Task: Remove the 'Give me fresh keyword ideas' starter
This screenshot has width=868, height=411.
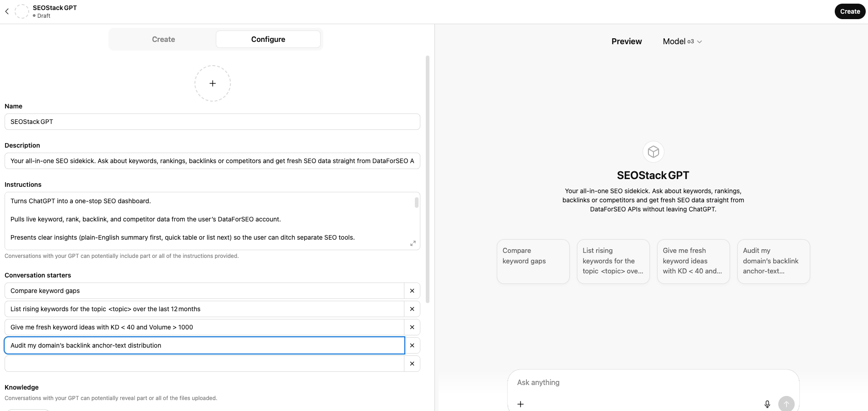Action: click(x=412, y=327)
